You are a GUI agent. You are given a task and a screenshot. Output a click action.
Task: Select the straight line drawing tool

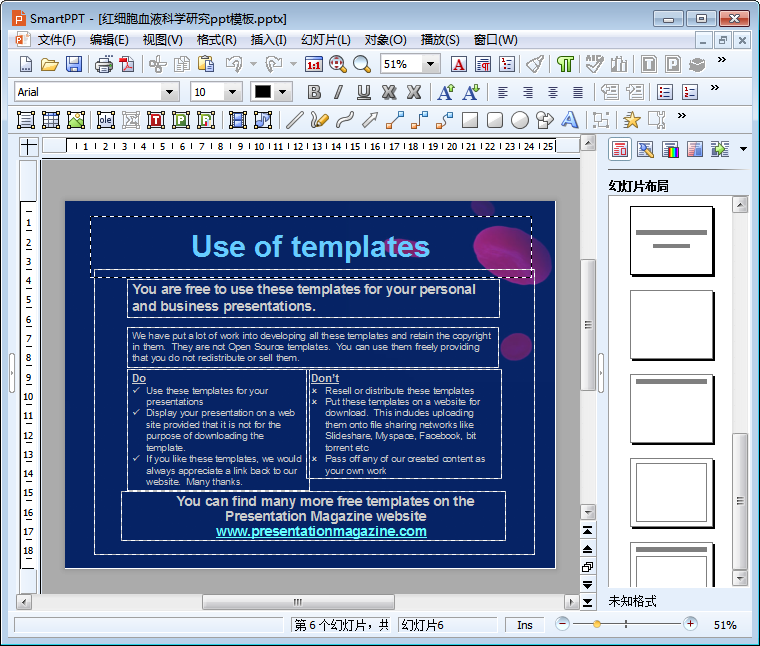click(x=295, y=120)
